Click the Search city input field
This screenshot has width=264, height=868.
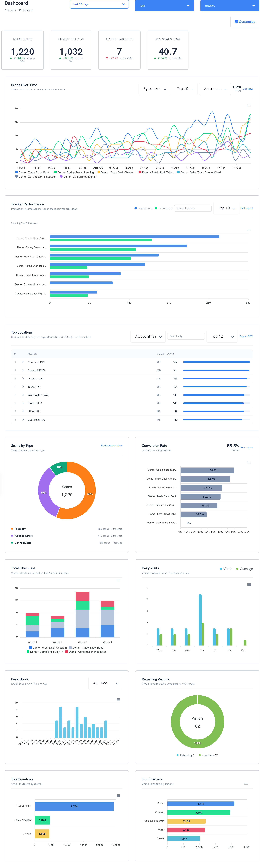coord(186,336)
